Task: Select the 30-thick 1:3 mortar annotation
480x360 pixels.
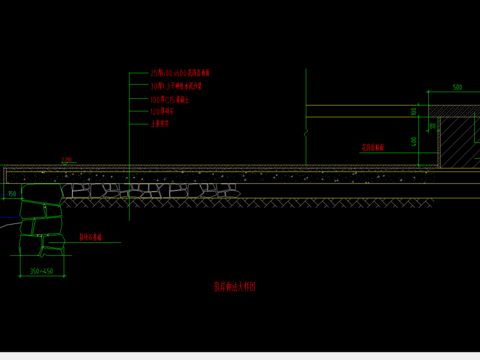Action: tap(176, 86)
